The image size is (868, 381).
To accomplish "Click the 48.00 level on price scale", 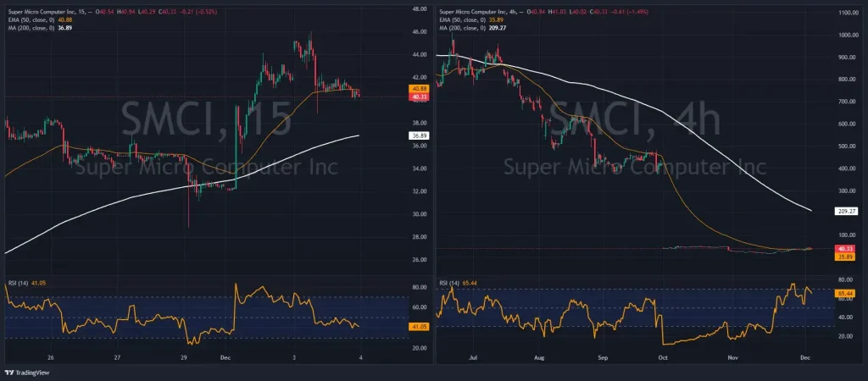I will tap(420, 9).
